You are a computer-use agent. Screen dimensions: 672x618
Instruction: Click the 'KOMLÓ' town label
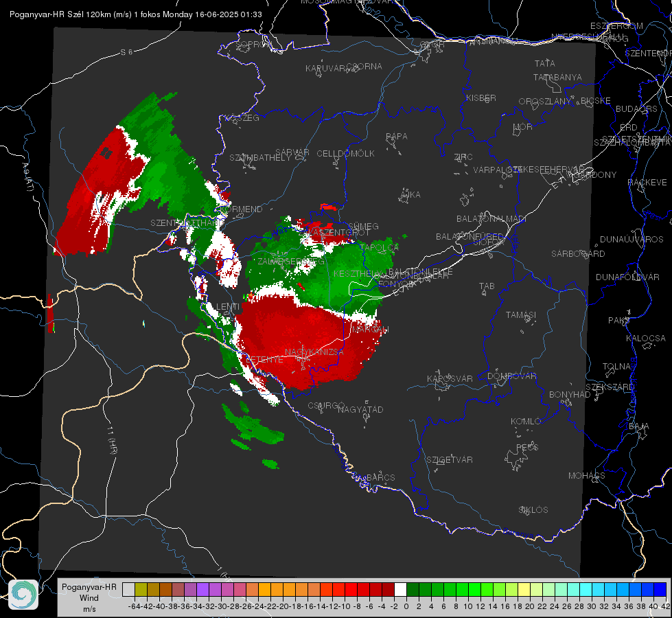click(x=526, y=422)
